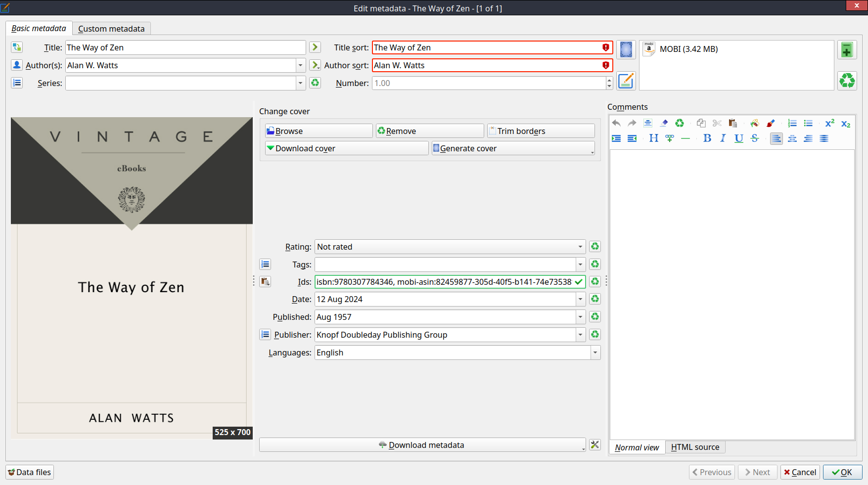Paste into Comments using clipboard icon

click(x=733, y=124)
